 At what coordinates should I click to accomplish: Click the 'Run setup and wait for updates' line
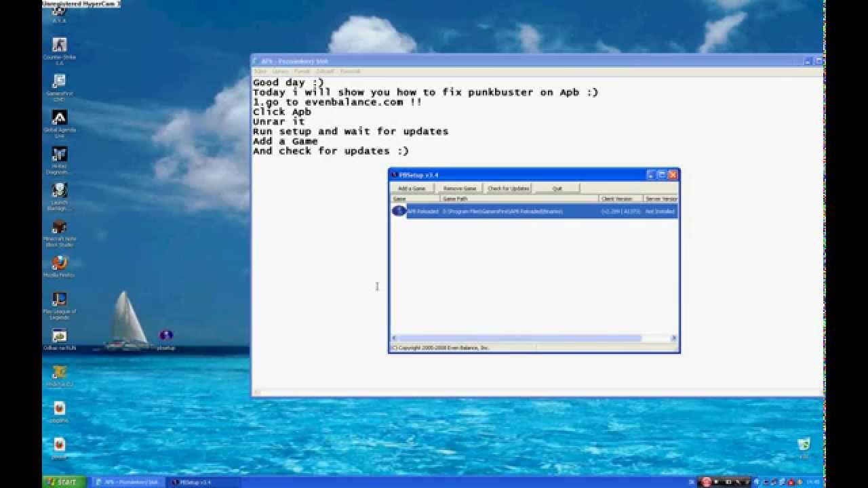click(x=351, y=131)
